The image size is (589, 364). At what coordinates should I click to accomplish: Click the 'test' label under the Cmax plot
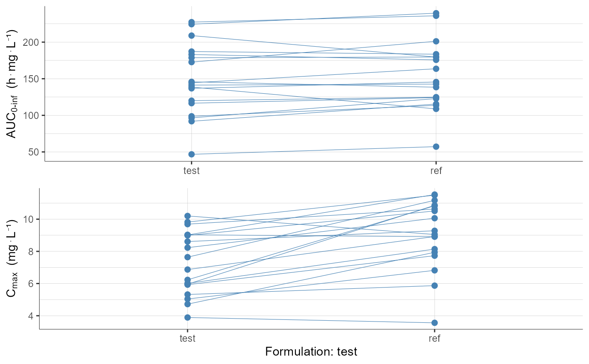[188, 338]
